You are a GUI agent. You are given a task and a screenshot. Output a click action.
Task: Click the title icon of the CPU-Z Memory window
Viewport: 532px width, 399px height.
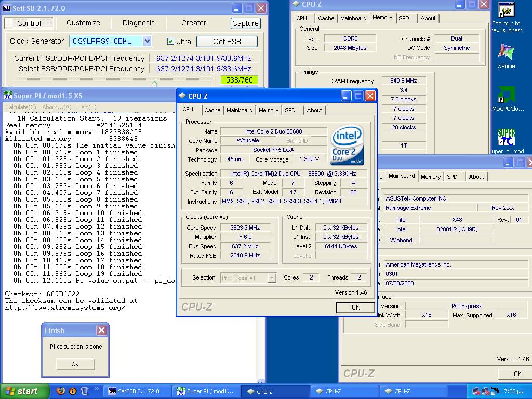coord(296,4)
